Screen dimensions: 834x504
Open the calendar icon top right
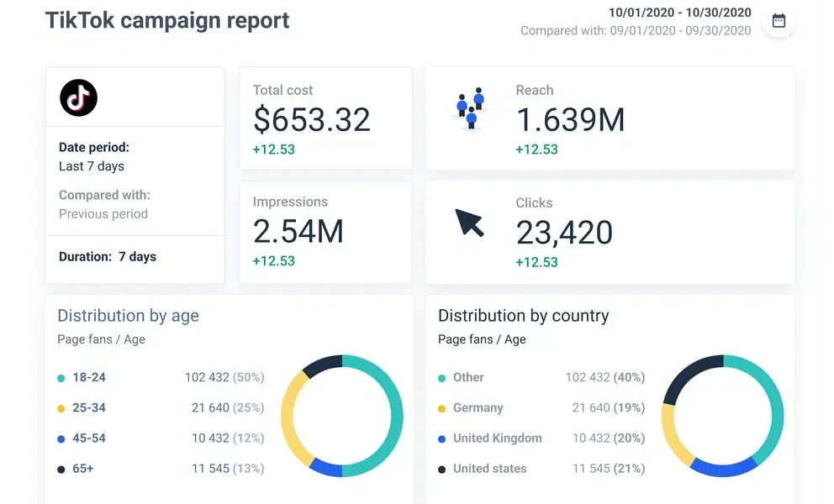pyautogui.click(x=779, y=21)
